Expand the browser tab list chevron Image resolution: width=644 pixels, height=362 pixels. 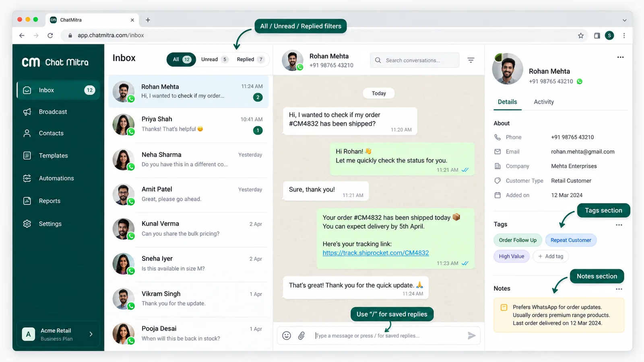(624, 20)
